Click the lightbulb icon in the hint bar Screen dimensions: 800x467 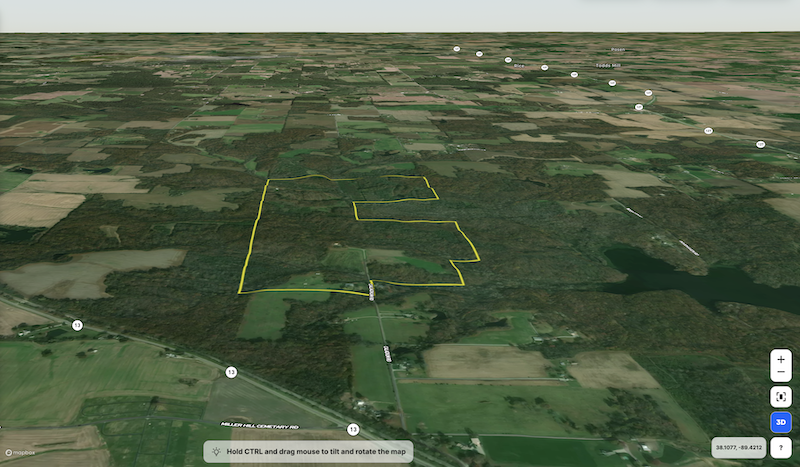(215, 452)
